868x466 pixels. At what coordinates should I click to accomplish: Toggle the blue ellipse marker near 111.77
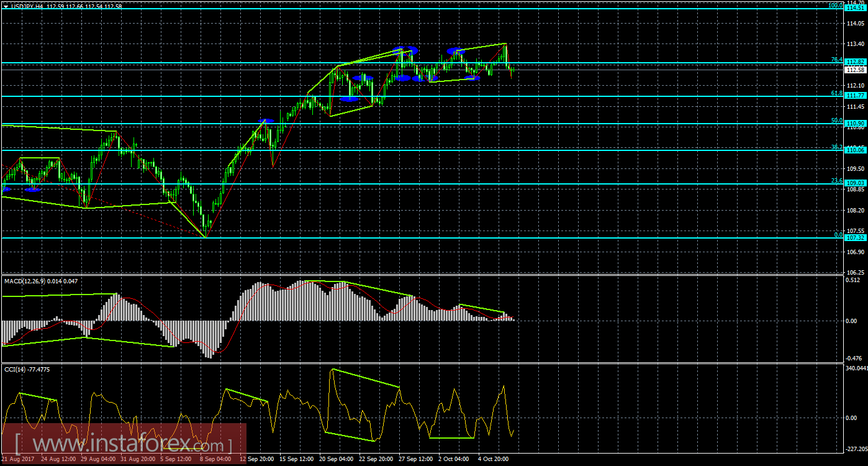pyautogui.click(x=350, y=98)
